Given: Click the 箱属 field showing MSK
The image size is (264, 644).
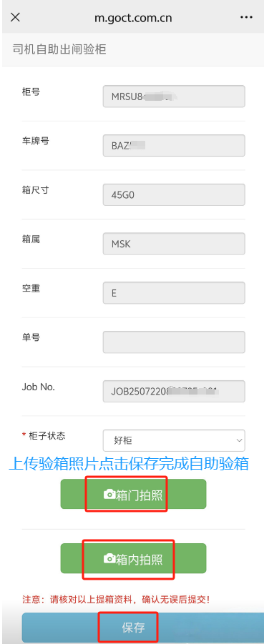Looking at the screenshot, I should [x=174, y=244].
